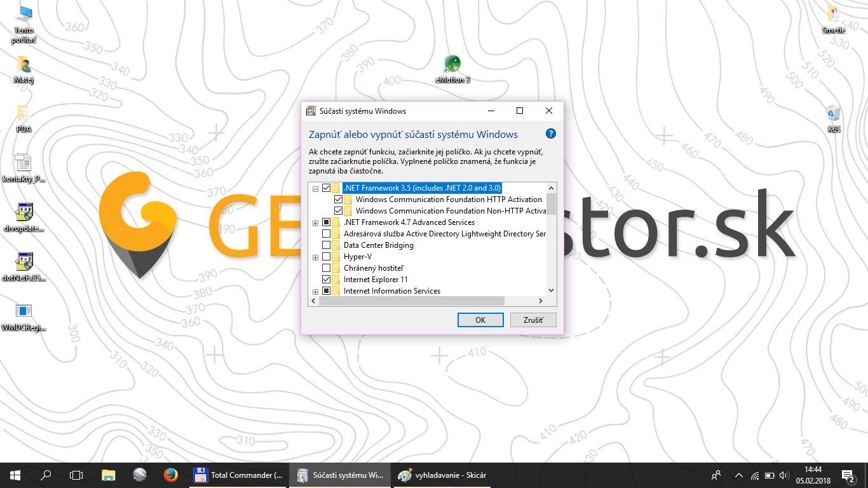The image size is (868, 488).
Task: Select the WMDCRegi desktop icon
Action: coord(24,316)
